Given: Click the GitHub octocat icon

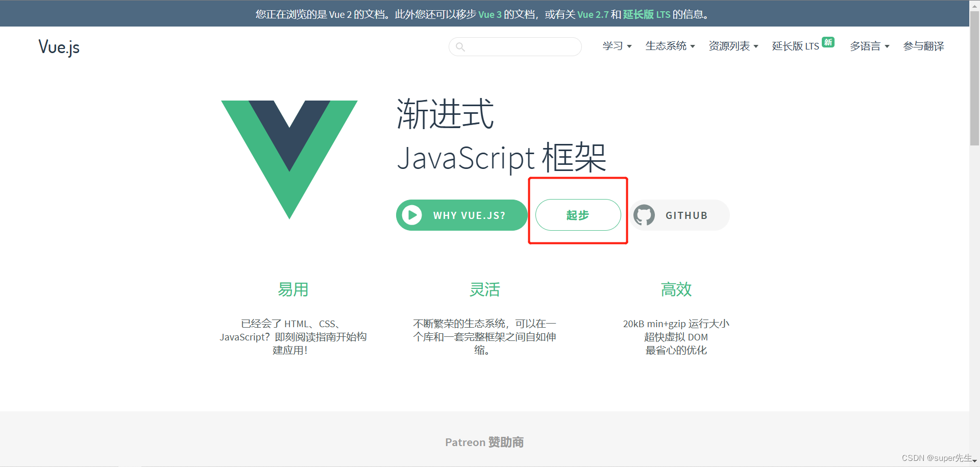Looking at the screenshot, I should [x=644, y=215].
